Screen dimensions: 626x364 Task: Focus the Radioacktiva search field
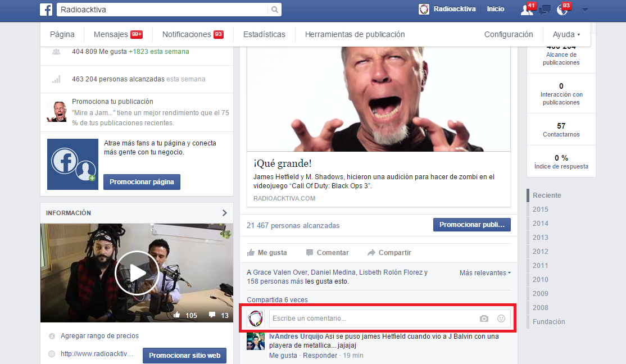click(164, 10)
